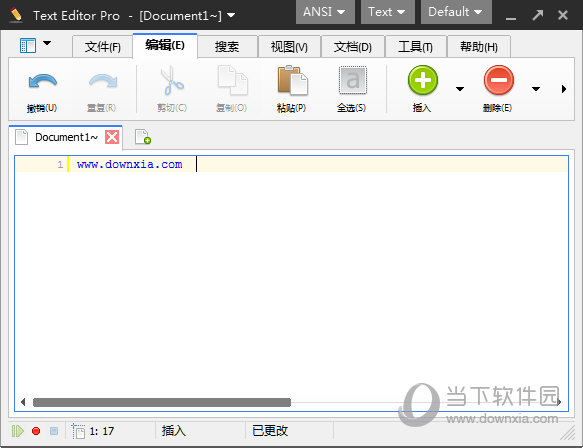This screenshot has width=583, height=448.
Task: Click the Redo (重显) arrow icon
Action: pyautogui.click(x=103, y=81)
